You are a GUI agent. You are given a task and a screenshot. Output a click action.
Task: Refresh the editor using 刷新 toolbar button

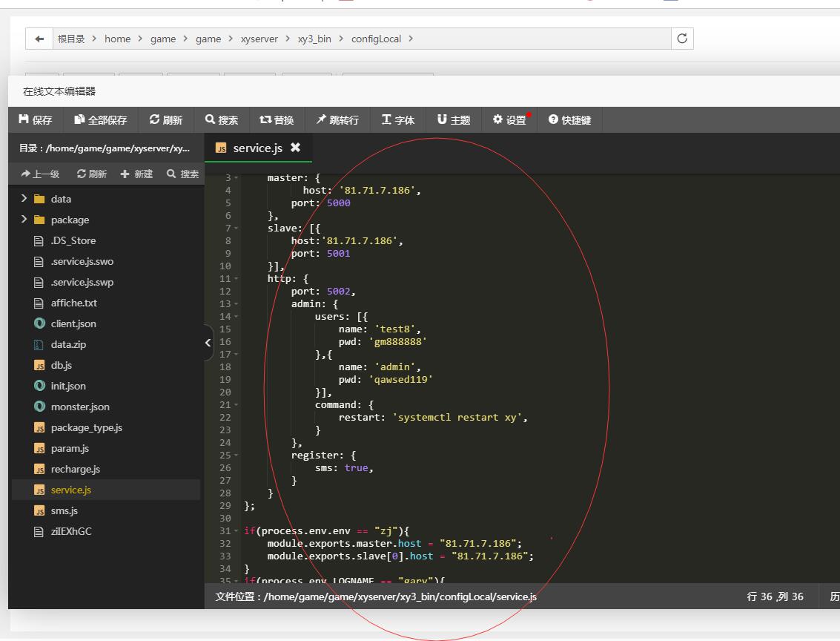pyautogui.click(x=165, y=120)
